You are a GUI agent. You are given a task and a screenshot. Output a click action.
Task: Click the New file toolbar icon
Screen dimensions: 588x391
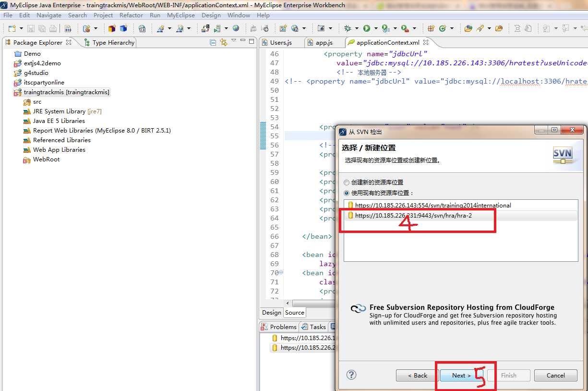point(12,28)
